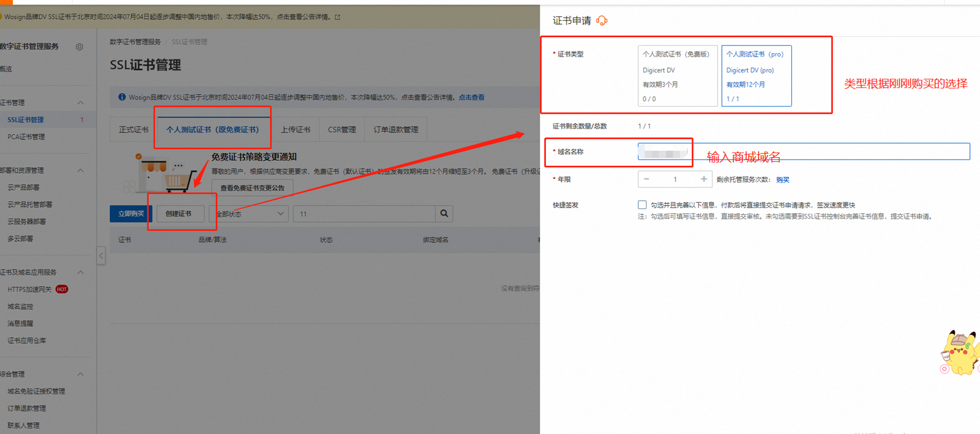Image resolution: width=980 pixels, height=434 pixels.
Task: Click the 创建证书 button
Action: [x=178, y=214]
